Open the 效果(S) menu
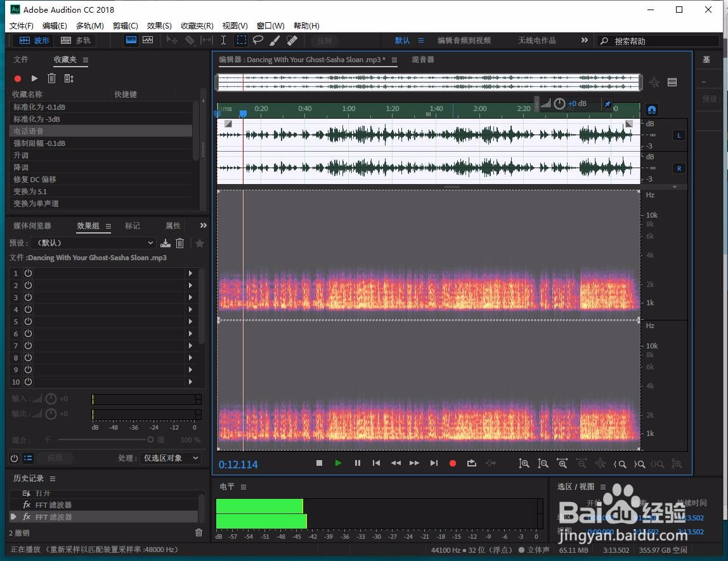The image size is (728, 561). click(159, 25)
